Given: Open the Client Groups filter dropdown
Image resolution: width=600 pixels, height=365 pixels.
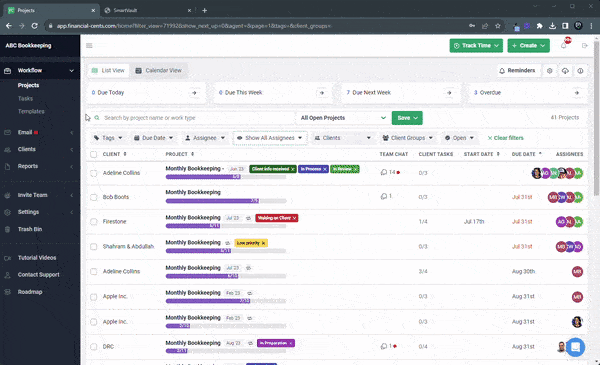Looking at the screenshot, I should click(x=408, y=138).
